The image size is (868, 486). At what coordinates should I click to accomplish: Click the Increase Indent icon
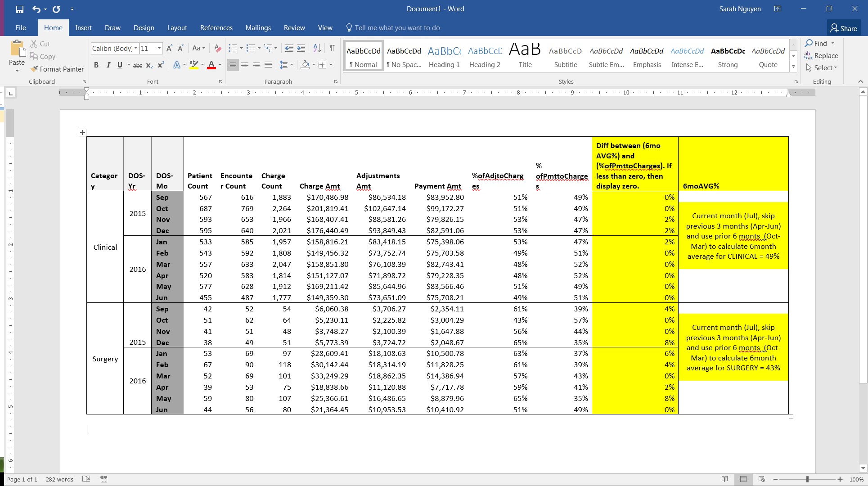tap(301, 48)
